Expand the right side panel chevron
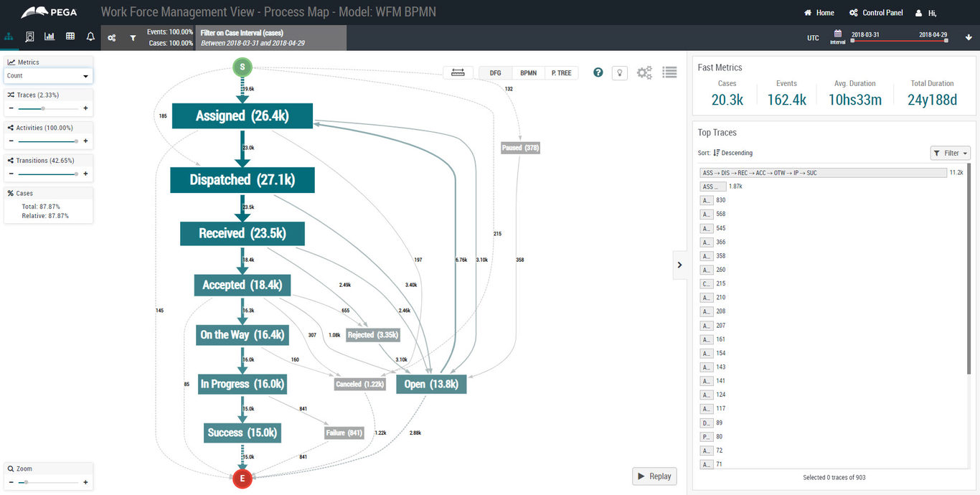 pos(679,265)
